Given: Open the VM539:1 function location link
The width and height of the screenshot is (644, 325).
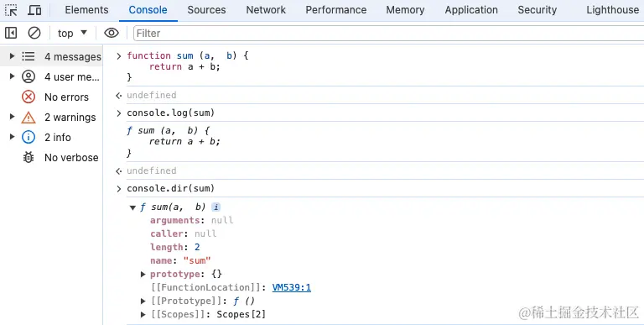Looking at the screenshot, I should pos(292,287).
